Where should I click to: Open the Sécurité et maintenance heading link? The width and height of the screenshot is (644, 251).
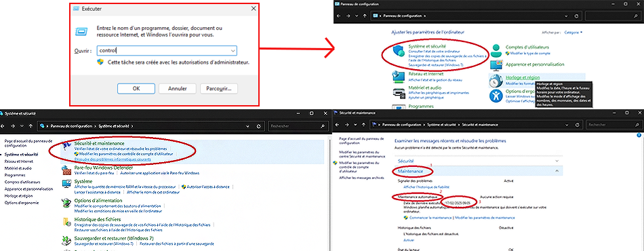(x=99, y=143)
